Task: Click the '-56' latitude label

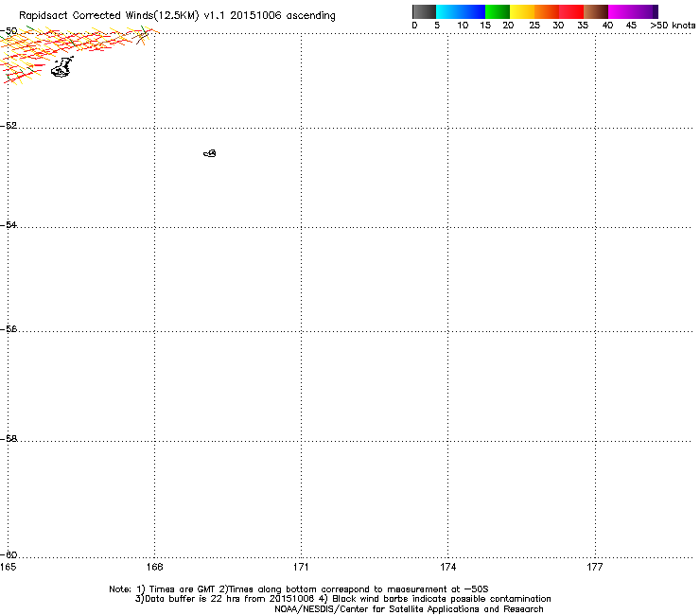Action: point(9,328)
